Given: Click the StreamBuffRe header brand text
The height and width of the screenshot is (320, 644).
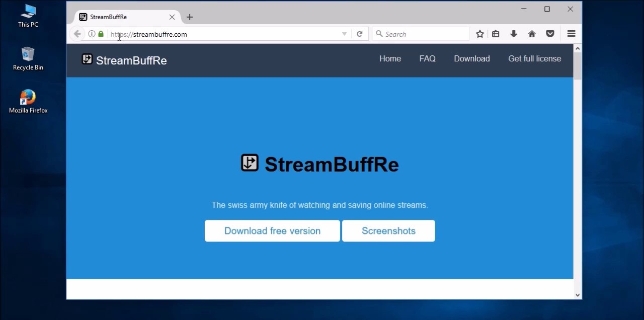Looking at the screenshot, I should [131, 60].
